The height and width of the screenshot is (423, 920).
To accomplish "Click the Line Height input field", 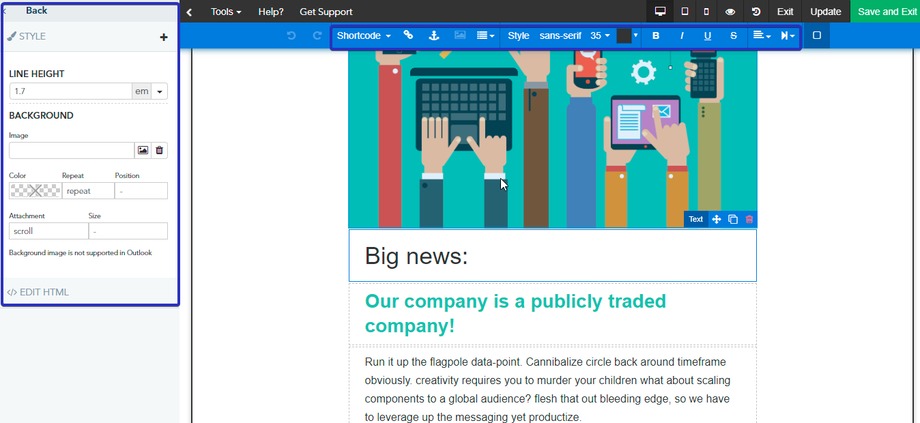I will click(x=70, y=91).
